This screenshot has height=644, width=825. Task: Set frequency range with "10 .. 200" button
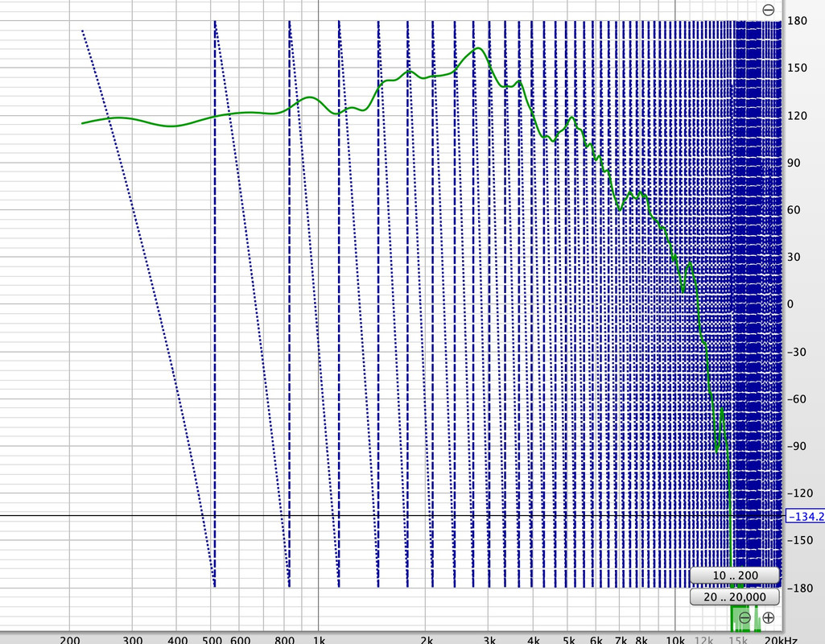[735, 576]
